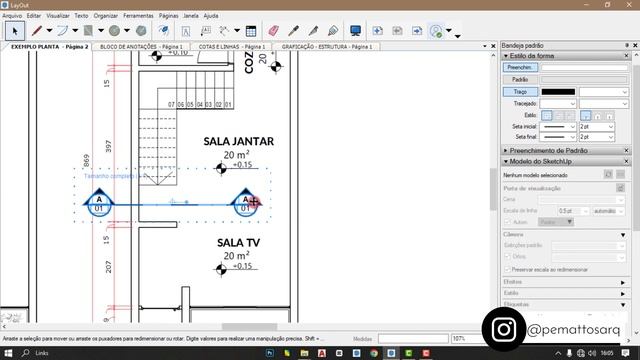Collapse the Modelo do SketchUp panel
This screenshot has width=640, height=360.
pos(506,162)
